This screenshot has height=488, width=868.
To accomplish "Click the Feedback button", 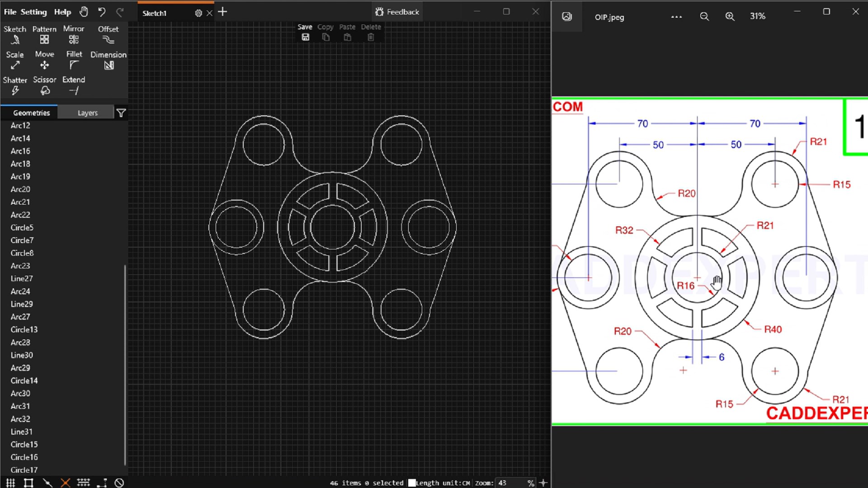I will (397, 12).
